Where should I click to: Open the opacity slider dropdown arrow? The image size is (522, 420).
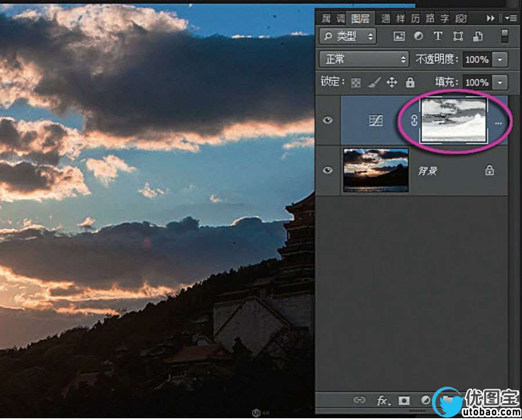[x=500, y=60]
